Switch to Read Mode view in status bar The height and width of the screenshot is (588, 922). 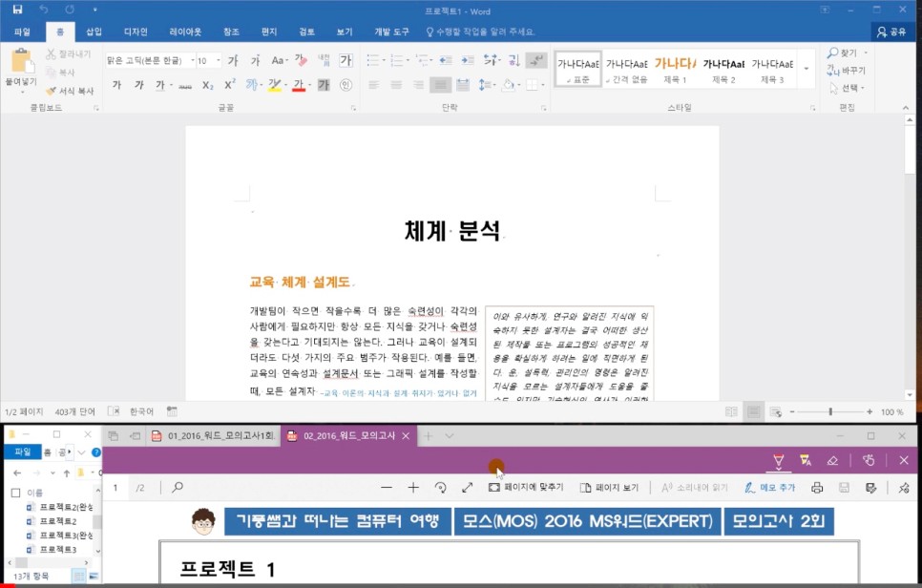click(731, 411)
